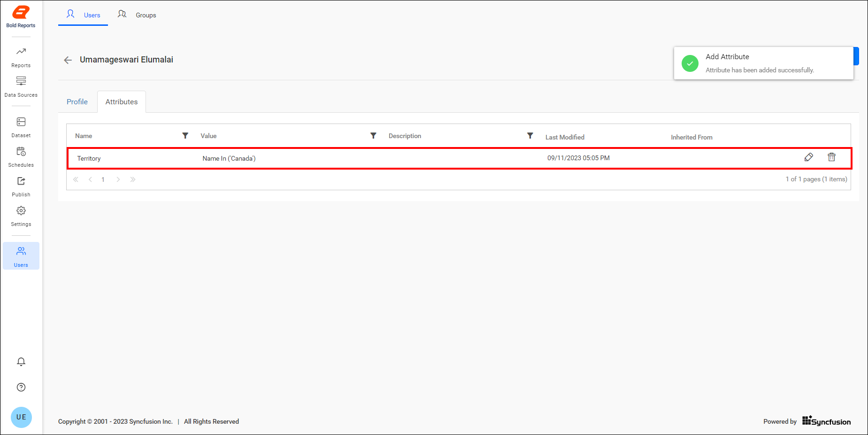This screenshot has width=868, height=435.
Task: Delete the Territory attribute using the trash icon
Action: click(x=831, y=157)
